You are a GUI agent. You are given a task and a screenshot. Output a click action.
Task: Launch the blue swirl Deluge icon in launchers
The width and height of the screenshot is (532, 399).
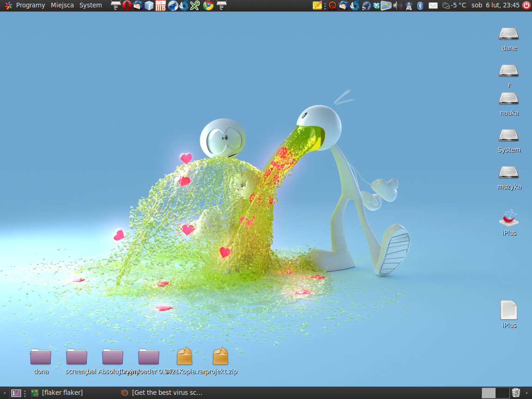coord(183,6)
